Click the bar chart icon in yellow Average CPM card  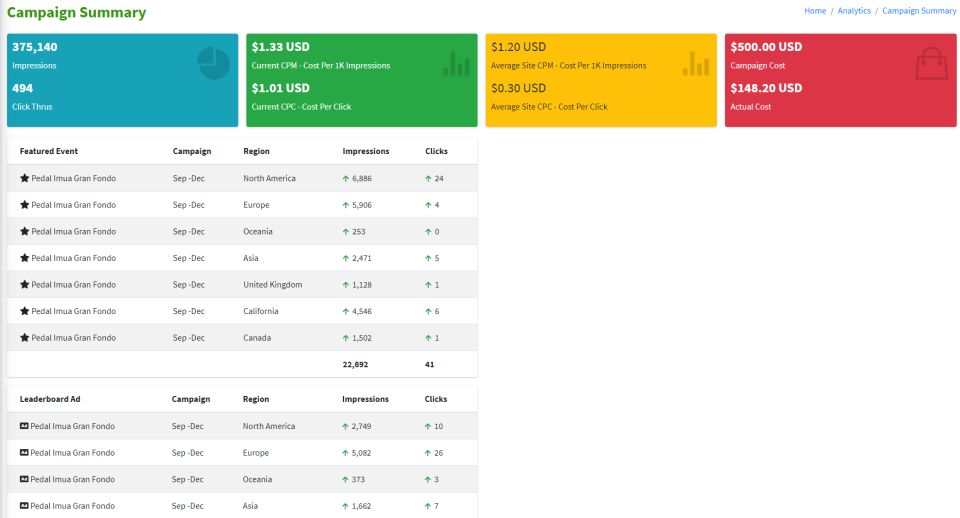[695, 64]
